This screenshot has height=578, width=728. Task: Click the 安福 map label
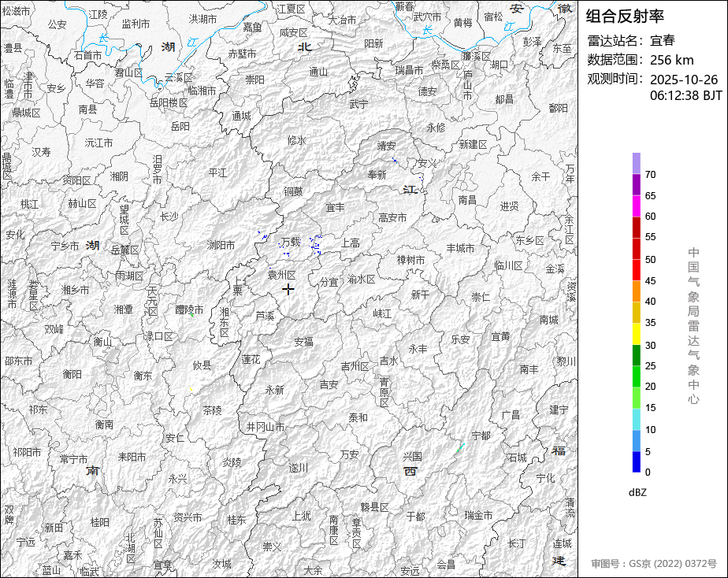point(303,342)
